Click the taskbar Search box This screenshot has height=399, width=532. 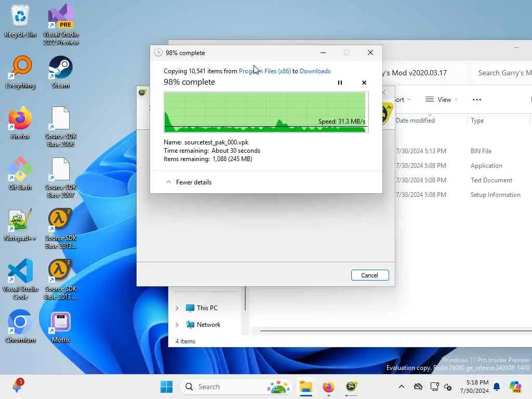(x=236, y=387)
